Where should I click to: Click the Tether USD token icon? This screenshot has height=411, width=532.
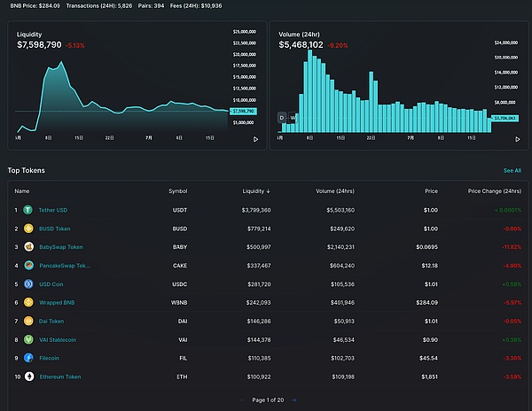coord(28,210)
